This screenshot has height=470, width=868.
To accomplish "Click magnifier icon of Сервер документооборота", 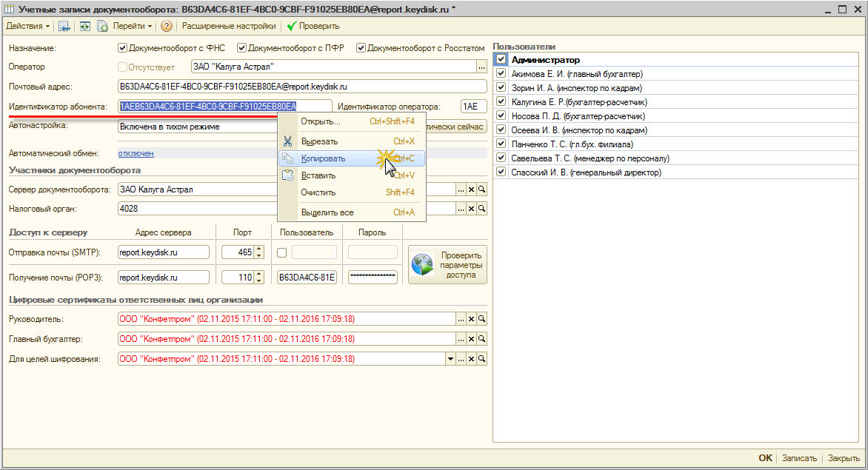I will [x=481, y=189].
